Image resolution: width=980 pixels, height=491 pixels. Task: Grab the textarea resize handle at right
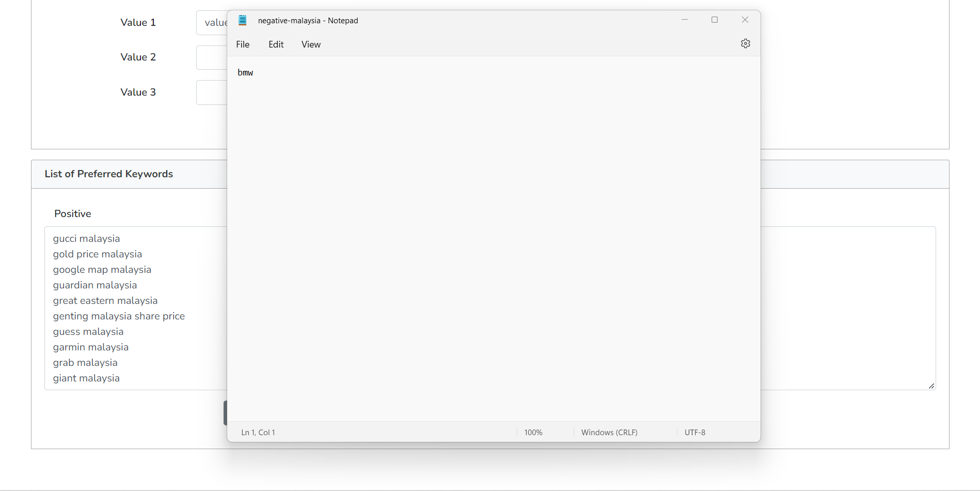[x=931, y=386]
